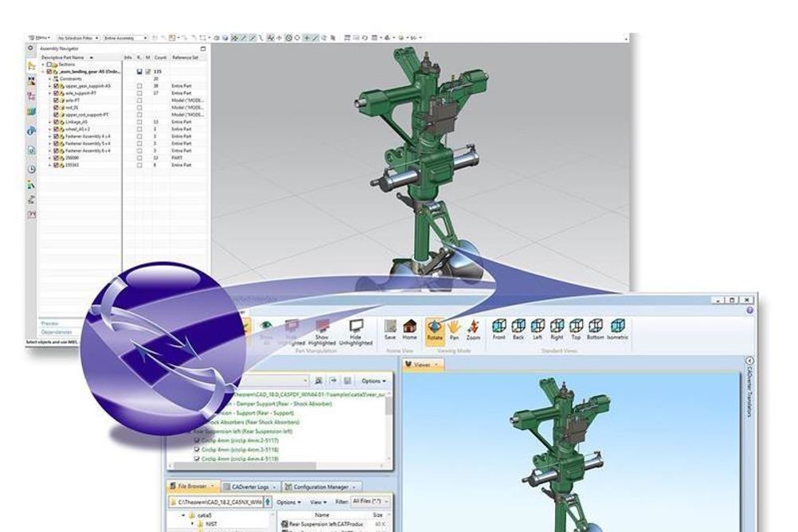Open the History clock icon in NX sidebar
This screenshot has width=798, height=532.
[32, 170]
